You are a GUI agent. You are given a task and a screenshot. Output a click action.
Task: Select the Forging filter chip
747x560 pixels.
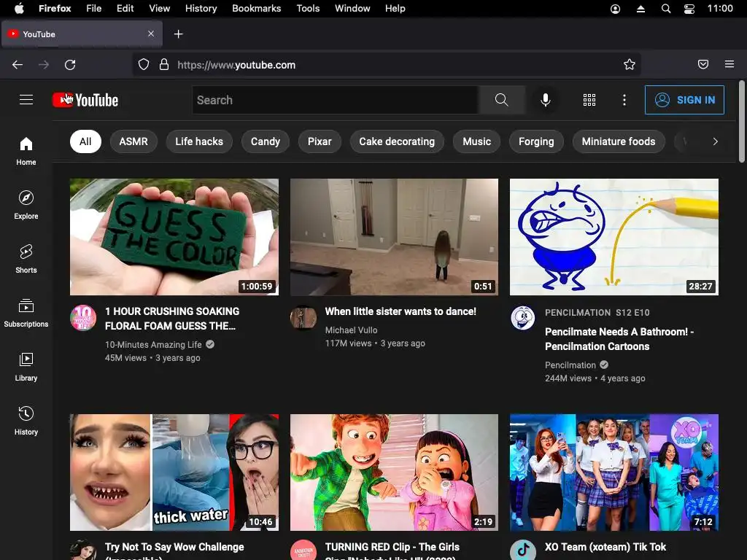pyautogui.click(x=536, y=141)
